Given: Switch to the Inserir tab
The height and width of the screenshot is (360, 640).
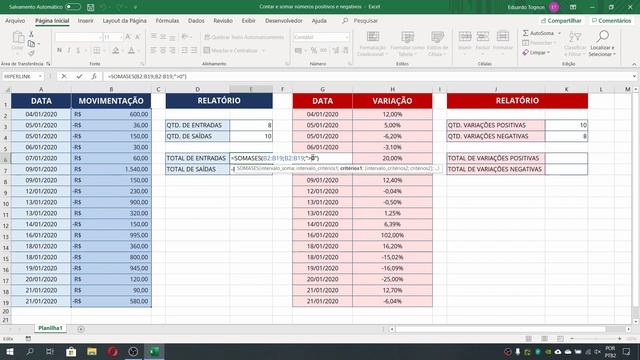Looking at the screenshot, I should coord(85,20).
